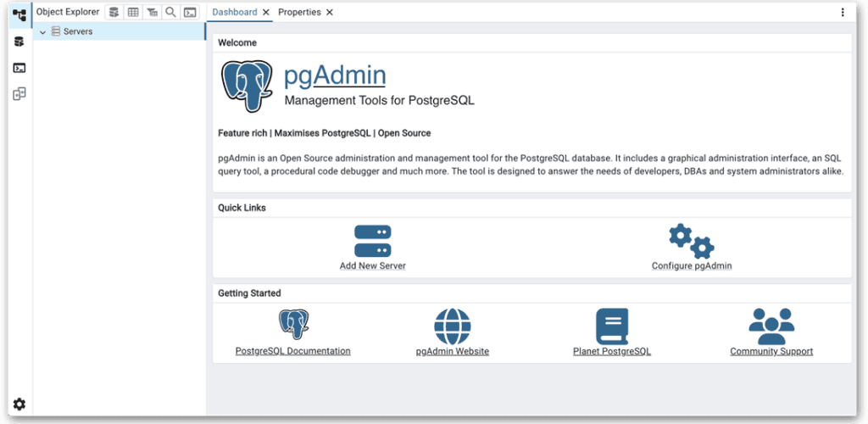This screenshot has height=424, width=868.
Task: Select the Servers row in the tree
Action: (x=119, y=31)
